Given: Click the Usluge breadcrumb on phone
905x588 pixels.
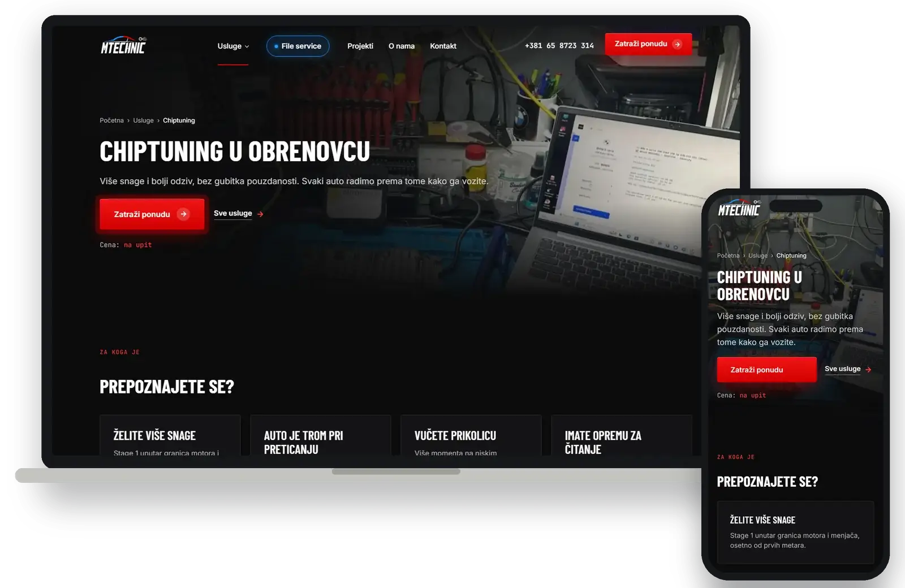Looking at the screenshot, I should click(x=758, y=256).
